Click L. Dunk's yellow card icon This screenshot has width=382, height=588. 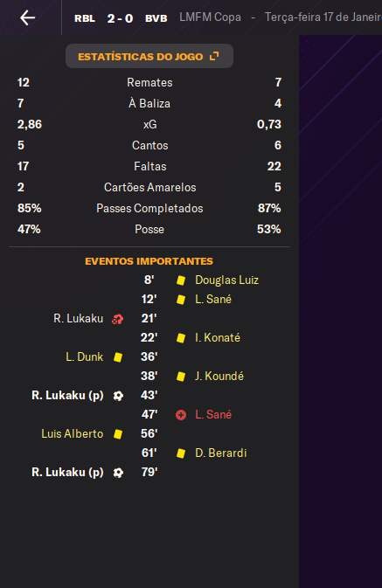[118, 357]
